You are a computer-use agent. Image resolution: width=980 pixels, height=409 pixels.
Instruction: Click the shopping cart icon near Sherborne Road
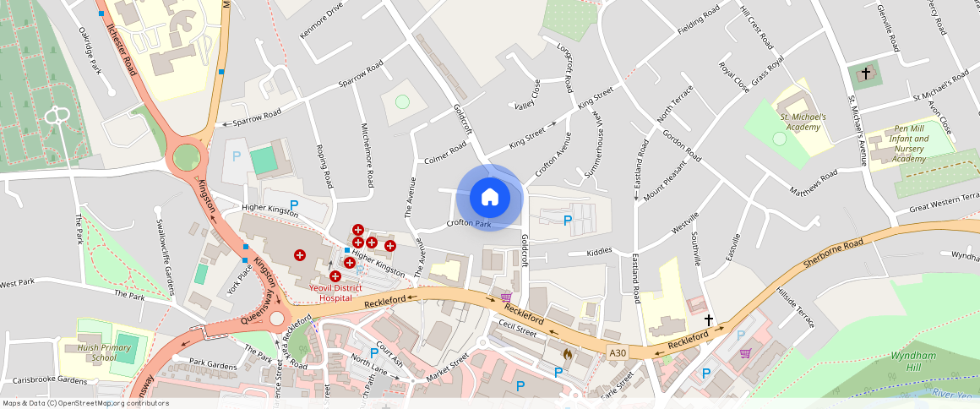tap(745, 353)
